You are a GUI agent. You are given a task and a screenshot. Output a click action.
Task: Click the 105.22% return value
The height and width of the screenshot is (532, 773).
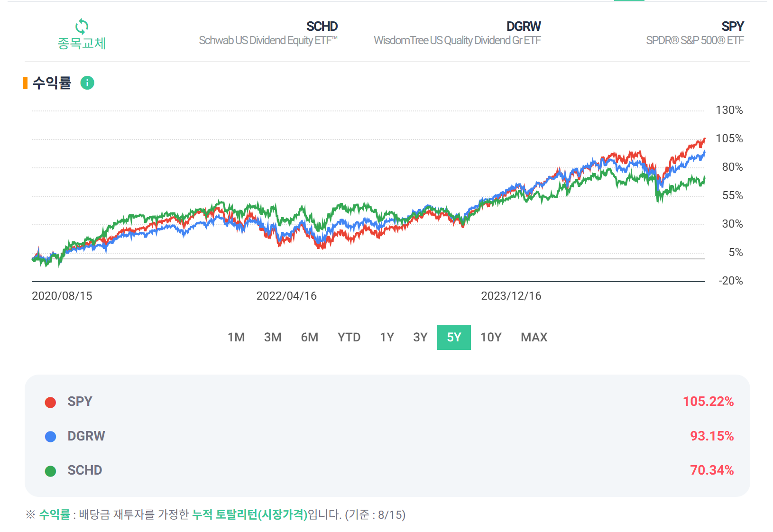[708, 401]
